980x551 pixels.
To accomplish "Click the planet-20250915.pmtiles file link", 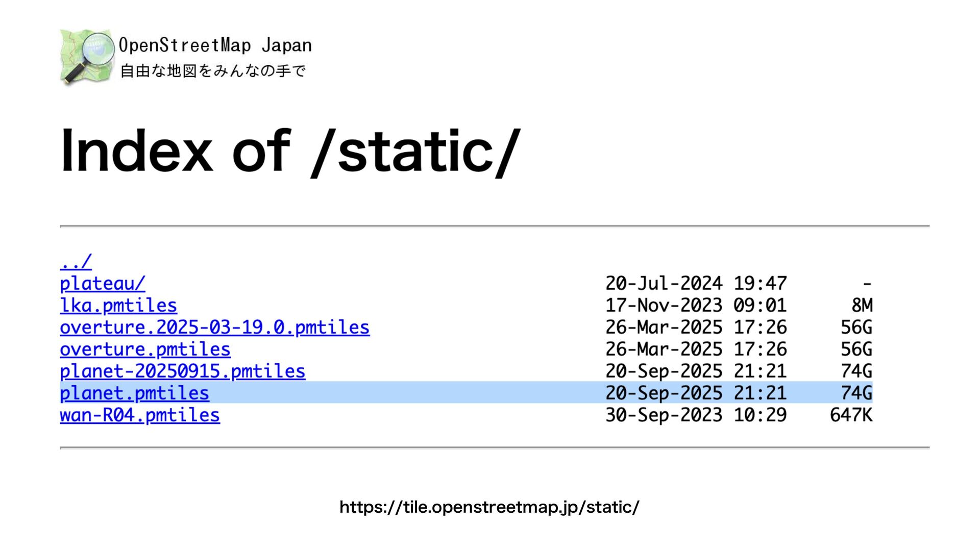I will pos(182,371).
